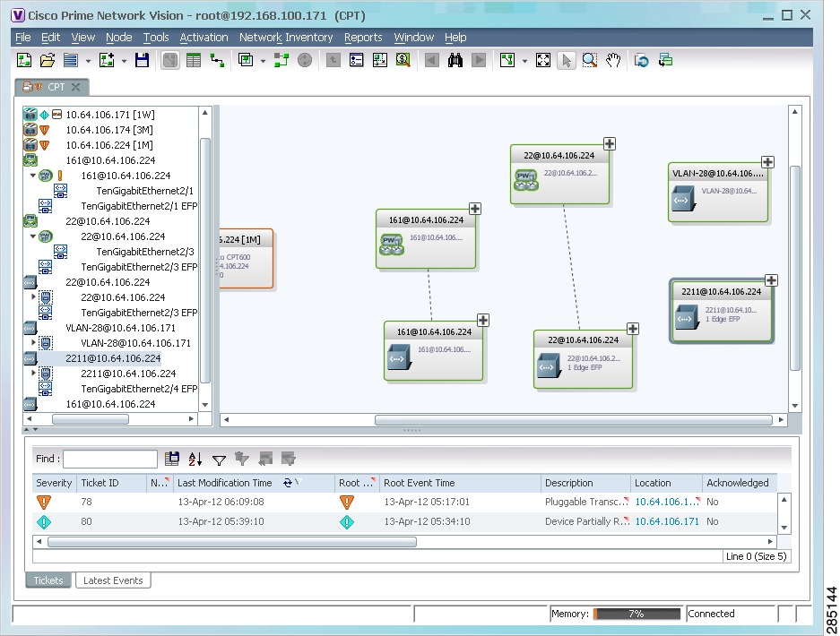The image size is (840, 636).
Task: Open the Reports menu
Action: click(x=363, y=38)
